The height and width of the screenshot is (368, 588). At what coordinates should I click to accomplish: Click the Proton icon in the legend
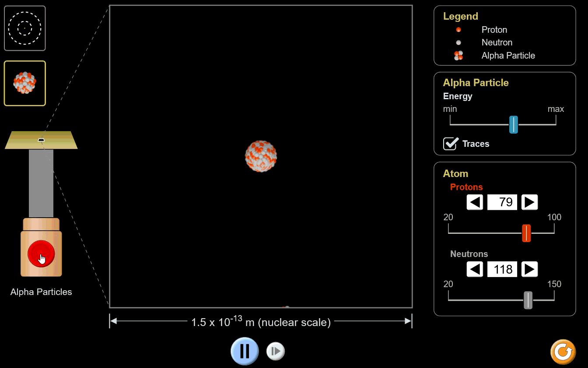[x=458, y=30]
